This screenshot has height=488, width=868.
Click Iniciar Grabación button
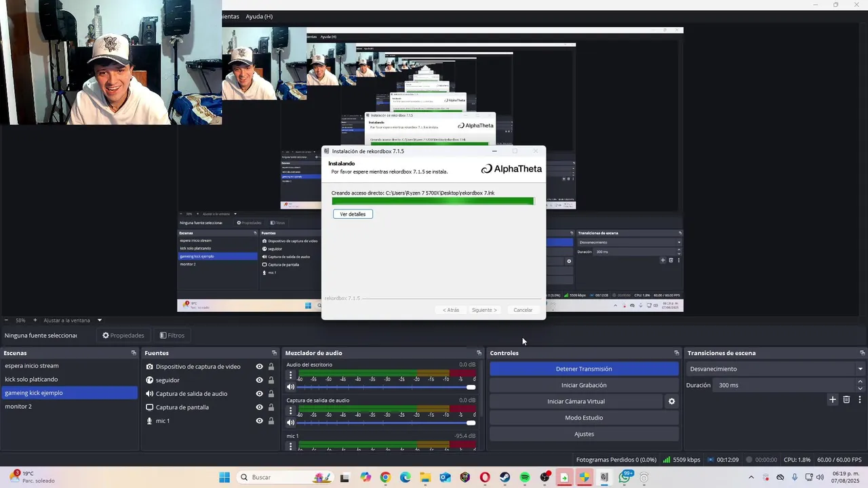[x=584, y=385]
